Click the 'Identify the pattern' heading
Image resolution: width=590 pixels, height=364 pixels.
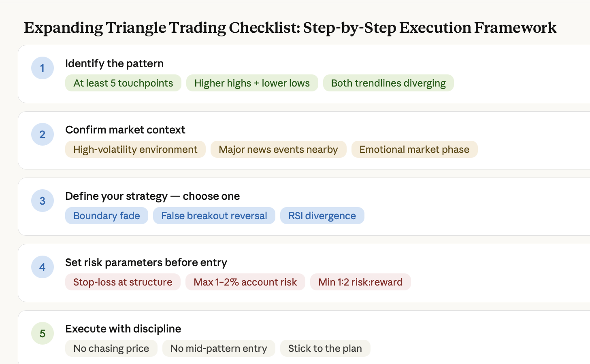[114, 63]
